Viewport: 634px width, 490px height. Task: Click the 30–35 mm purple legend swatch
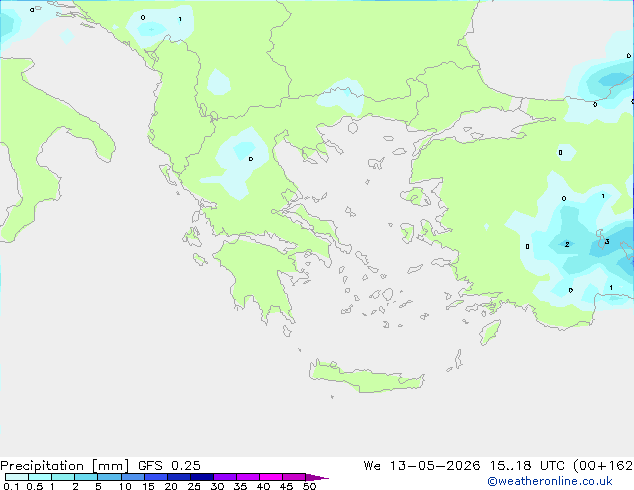coord(224,477)
